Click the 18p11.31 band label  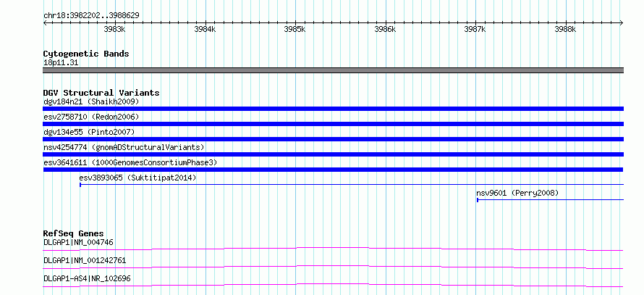click(61, 63)
